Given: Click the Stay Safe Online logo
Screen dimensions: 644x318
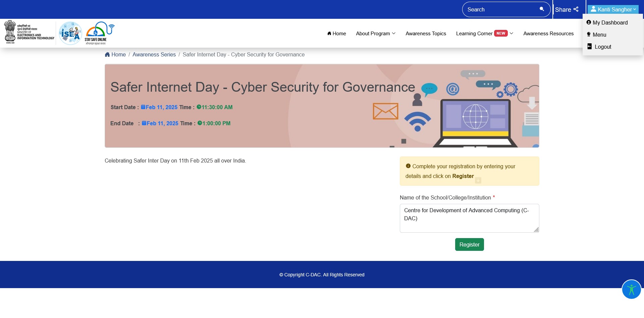Looking at the screenshot, I should pyautogui.click(x=100, y=33).
